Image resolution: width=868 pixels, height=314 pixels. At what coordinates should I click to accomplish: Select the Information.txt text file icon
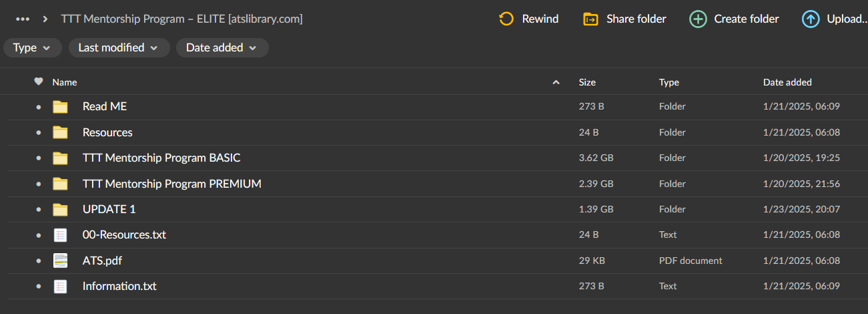(61, 286)
